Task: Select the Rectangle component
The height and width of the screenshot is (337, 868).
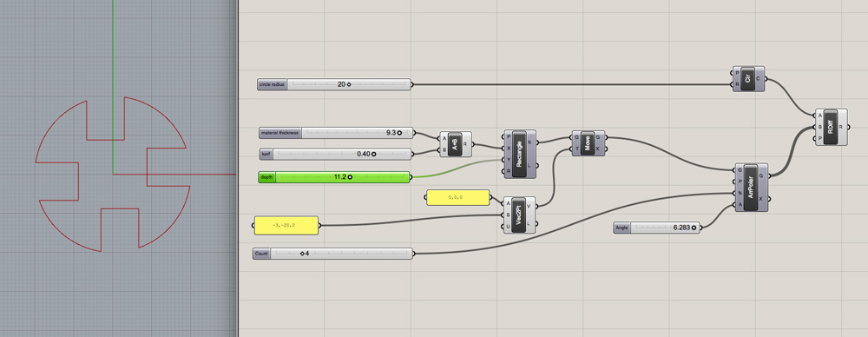Action: (519, 154)
